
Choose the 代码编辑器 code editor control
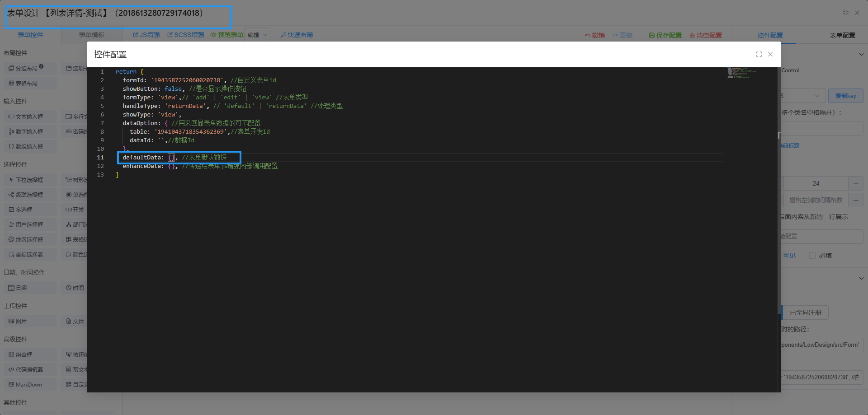tap(29, 369)
